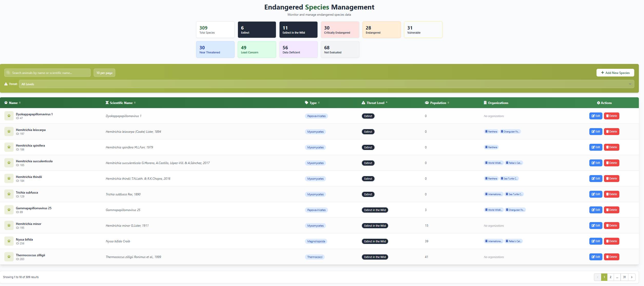This screenshot has width=644, height=286.
Task: Click the paw icon beside Thermococcus zilligii
Action: click(x=9, y=257)
